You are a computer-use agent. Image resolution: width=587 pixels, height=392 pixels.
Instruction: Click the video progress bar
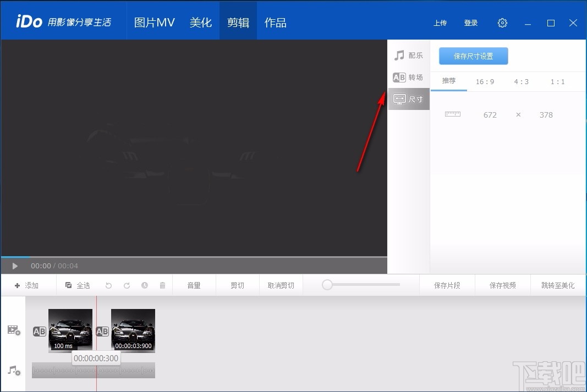coord(194,257)
